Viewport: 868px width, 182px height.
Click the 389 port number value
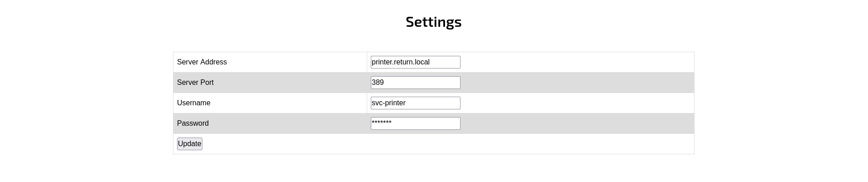coord(378,83)
